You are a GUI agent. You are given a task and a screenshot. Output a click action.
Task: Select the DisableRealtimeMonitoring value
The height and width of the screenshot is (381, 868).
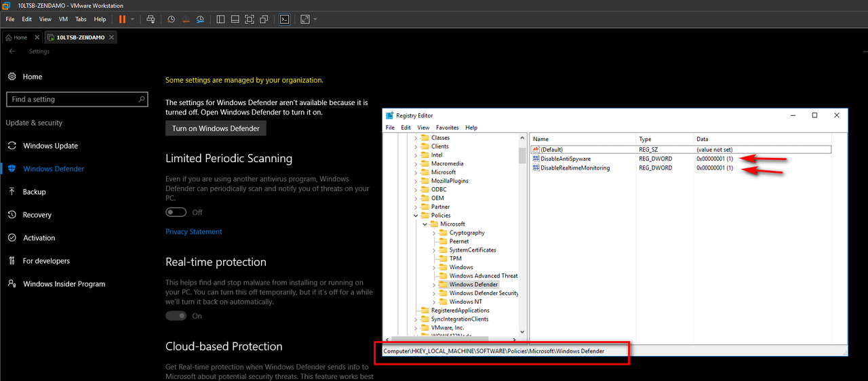click(575, 168)
